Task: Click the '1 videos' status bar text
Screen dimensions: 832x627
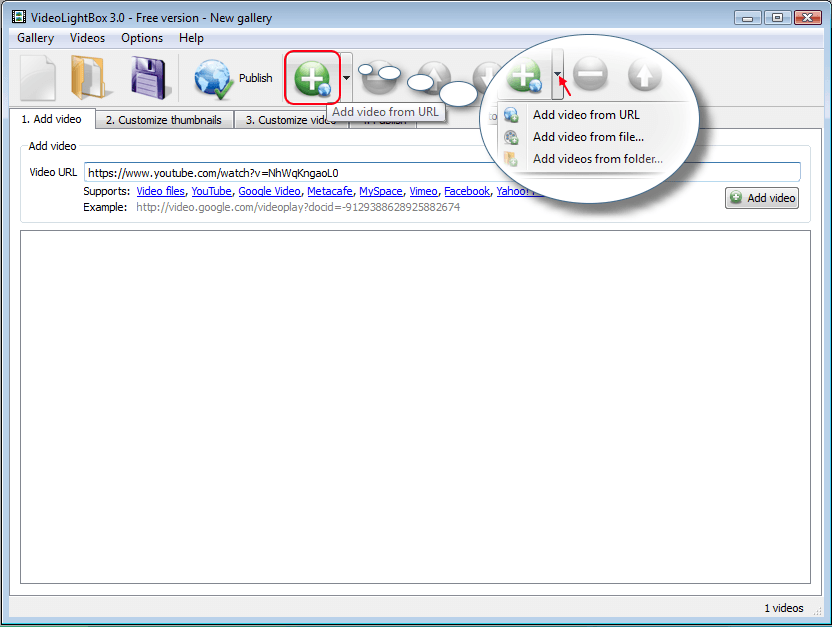Action: (x=784, y=608)
